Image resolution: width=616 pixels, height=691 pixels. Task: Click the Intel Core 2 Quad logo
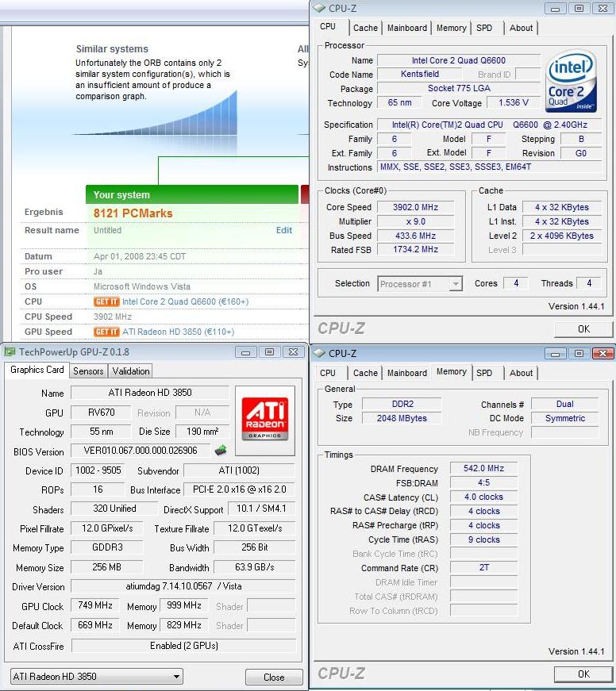tap(571, 80)
